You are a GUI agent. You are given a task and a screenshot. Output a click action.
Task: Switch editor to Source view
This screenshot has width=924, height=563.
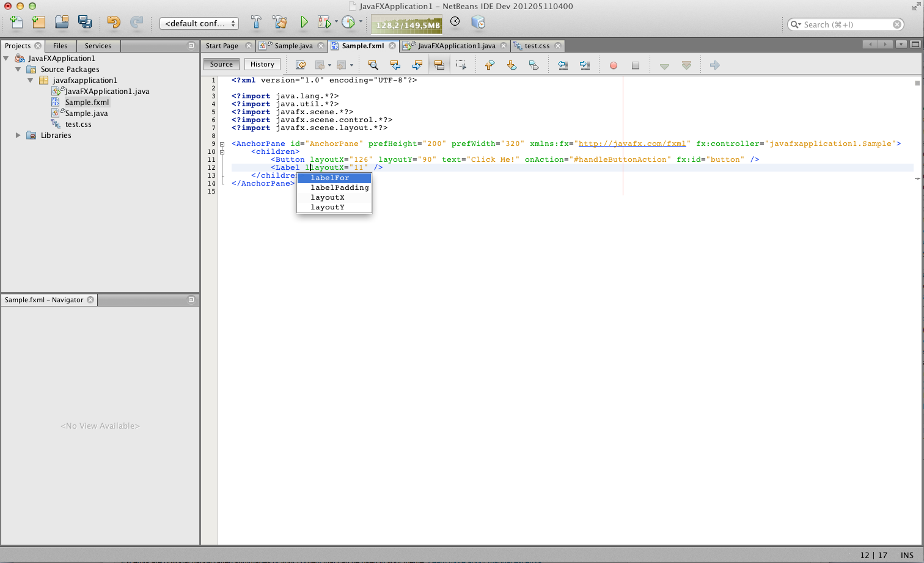[221, 64]
